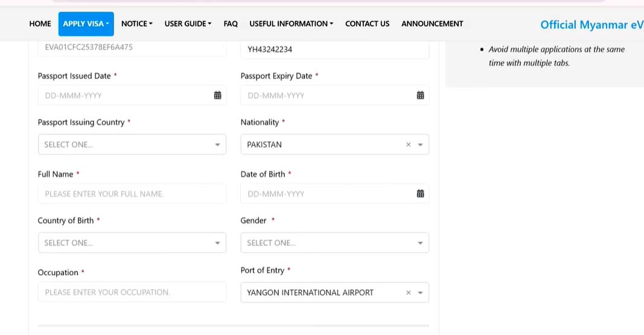Viewport: 644px width, 335px height.
Task: Expand the Nationality dropdown arrow
Action: (420, 144)
